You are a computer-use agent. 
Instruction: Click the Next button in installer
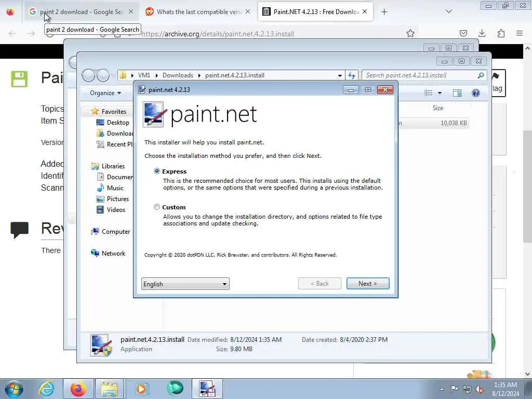368,284
